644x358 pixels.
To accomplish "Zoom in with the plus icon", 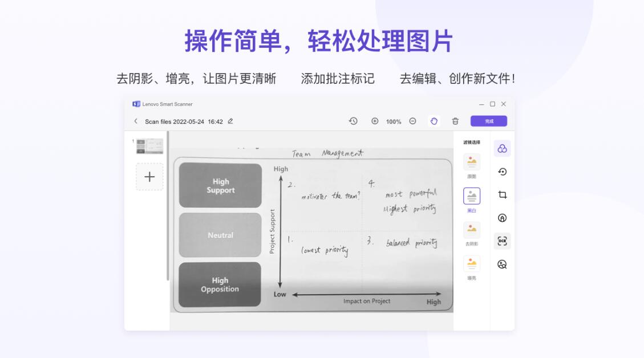I will click(x=375, y=121).
